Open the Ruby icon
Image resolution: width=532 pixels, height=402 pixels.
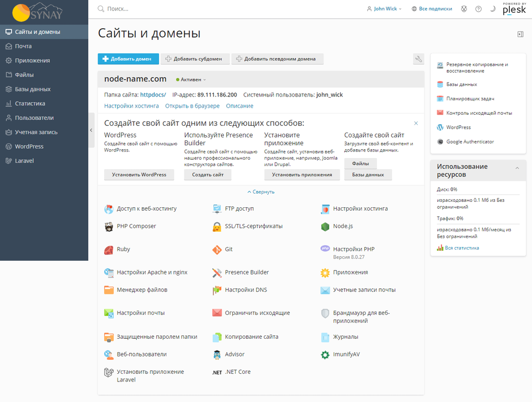[x=109, y=250]
